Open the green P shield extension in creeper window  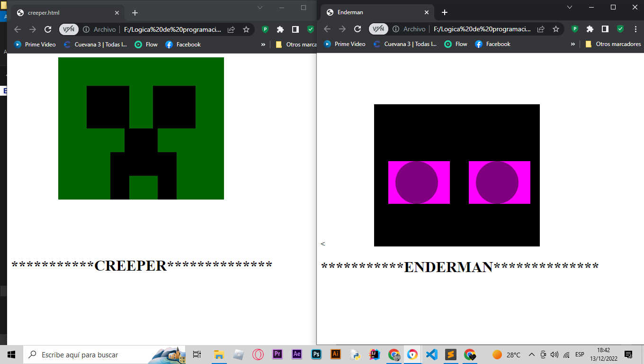click(x=265, y=29)
